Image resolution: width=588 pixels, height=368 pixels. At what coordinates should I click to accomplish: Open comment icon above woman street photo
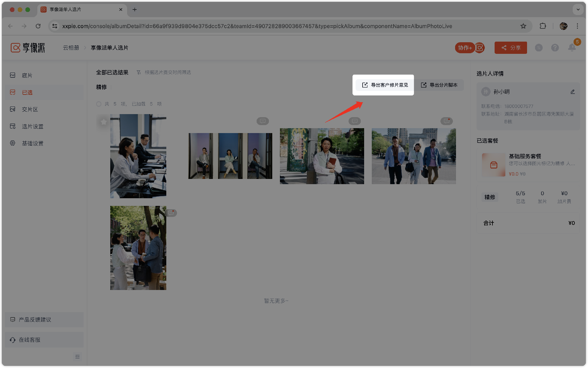click(x=354, y=121)
